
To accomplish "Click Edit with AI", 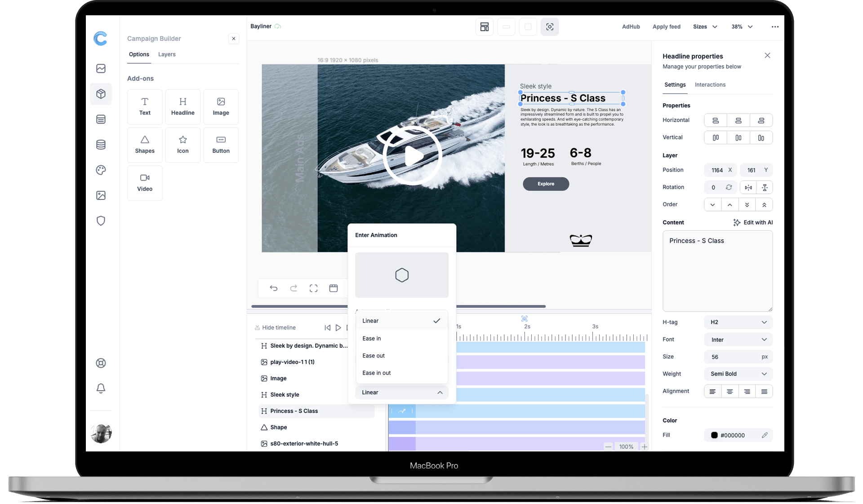I will pyautogui.click(x=753, y=222).
